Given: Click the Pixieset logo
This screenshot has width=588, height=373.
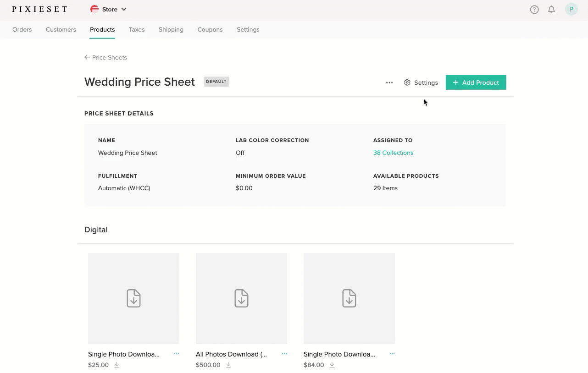Looking at the screenshot, I should point(39,9).
